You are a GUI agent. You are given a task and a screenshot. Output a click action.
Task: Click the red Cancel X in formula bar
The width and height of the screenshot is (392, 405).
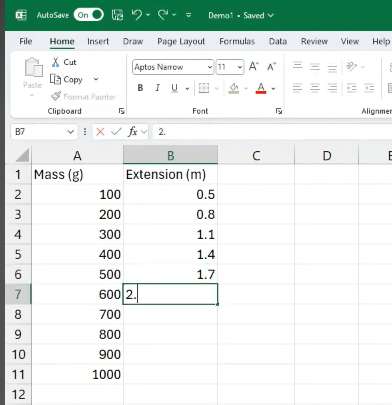click(100, 132)
